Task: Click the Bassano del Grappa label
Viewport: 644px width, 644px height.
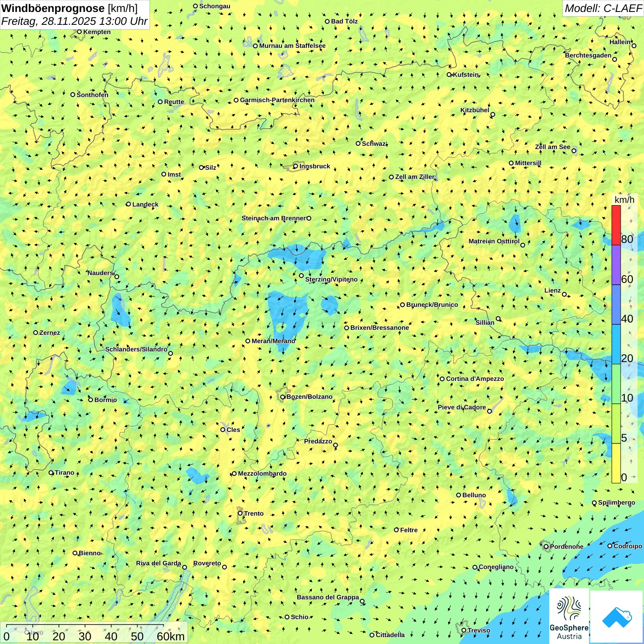Action: point(328,597)
